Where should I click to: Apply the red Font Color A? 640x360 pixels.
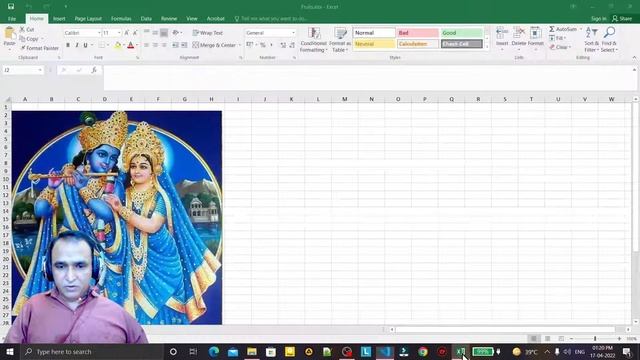coord(131,45)
